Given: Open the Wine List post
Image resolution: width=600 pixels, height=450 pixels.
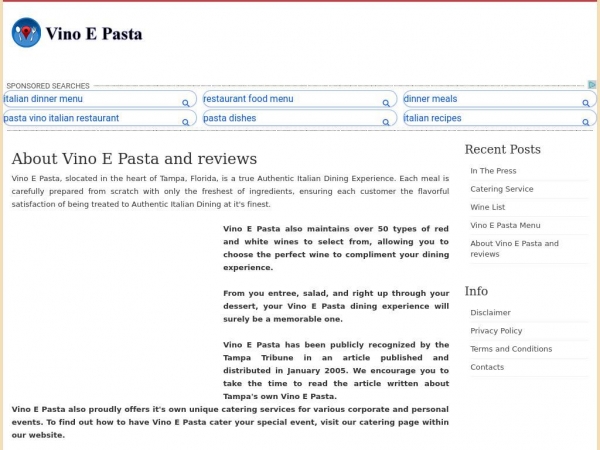Looking at the screenshot, I should click(488, 207).
